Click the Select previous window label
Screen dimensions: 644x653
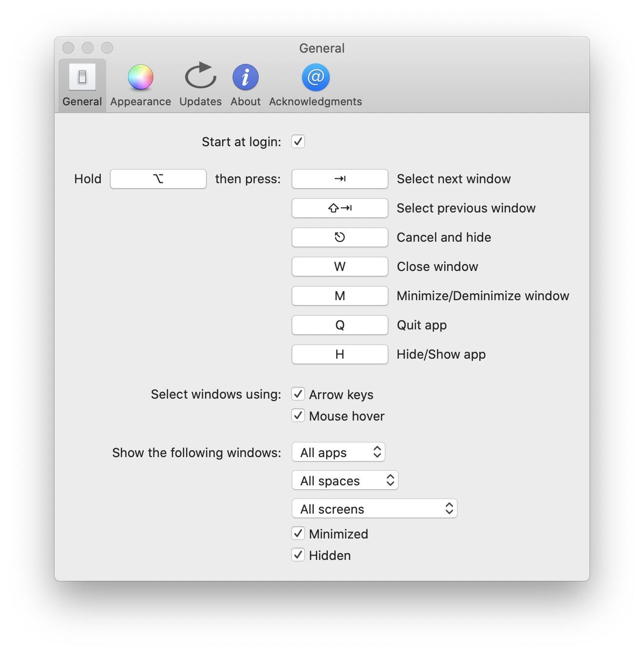(x=466, y=208)
